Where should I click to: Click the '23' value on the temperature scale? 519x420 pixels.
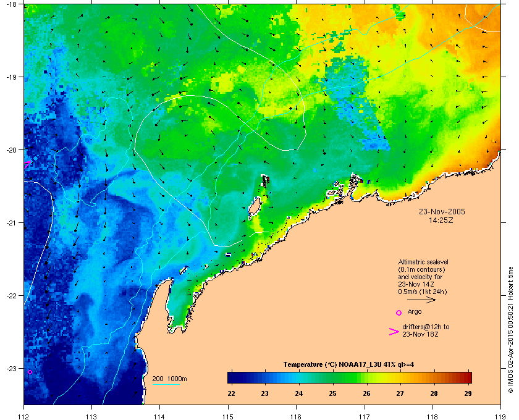click(x=265, y=393)
